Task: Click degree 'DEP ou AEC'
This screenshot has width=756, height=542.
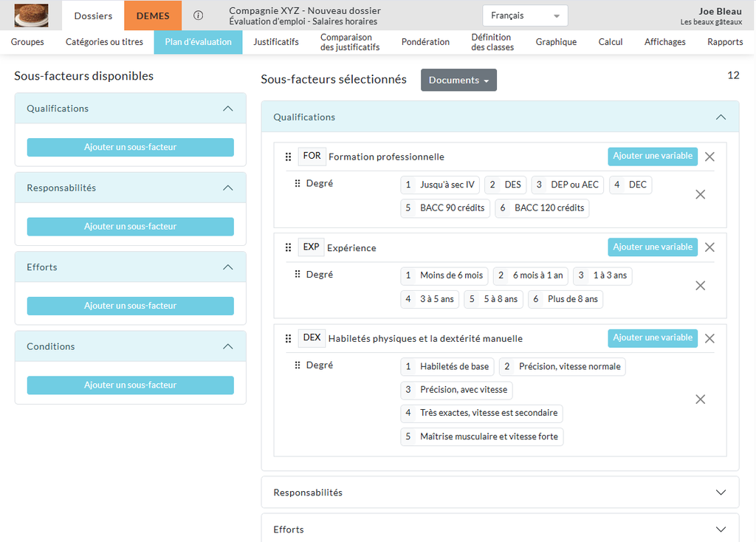Action: [x=568, y=185]
